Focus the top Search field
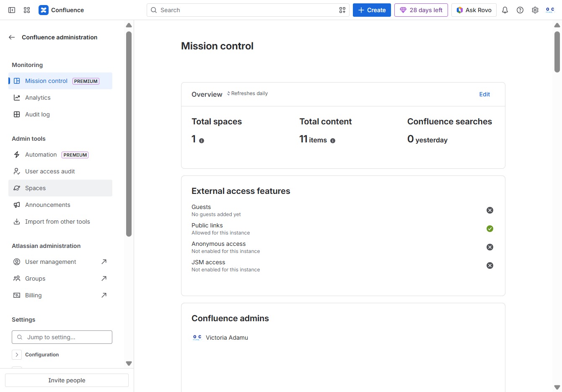The height and width of the screenshot is (392, 562). click(248, 10)
